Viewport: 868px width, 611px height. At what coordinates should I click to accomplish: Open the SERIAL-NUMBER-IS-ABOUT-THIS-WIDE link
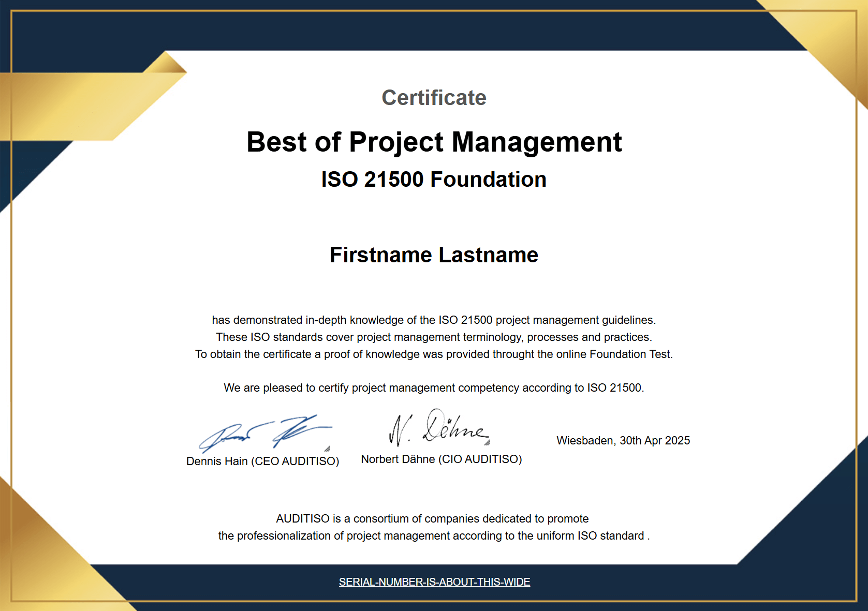[434, 582]
